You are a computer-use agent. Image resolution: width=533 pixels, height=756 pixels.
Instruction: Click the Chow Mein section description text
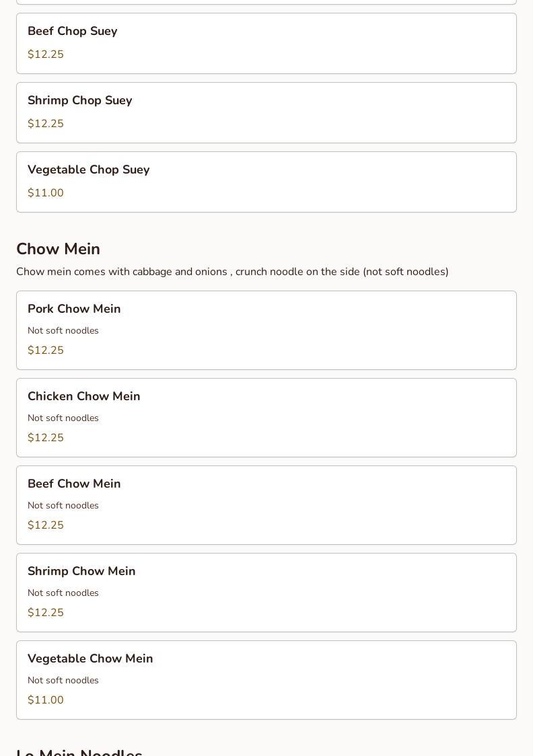(232, 272)
